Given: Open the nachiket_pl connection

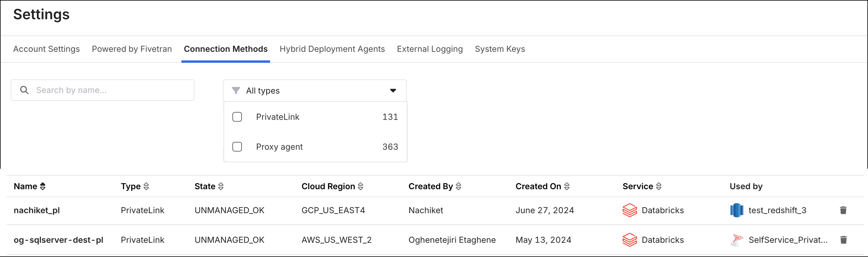Looking at the screenshot, I should click(x=37, y=210).
